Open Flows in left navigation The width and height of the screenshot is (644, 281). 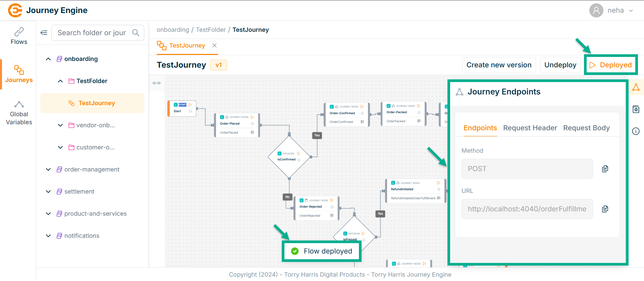point(19,36)
